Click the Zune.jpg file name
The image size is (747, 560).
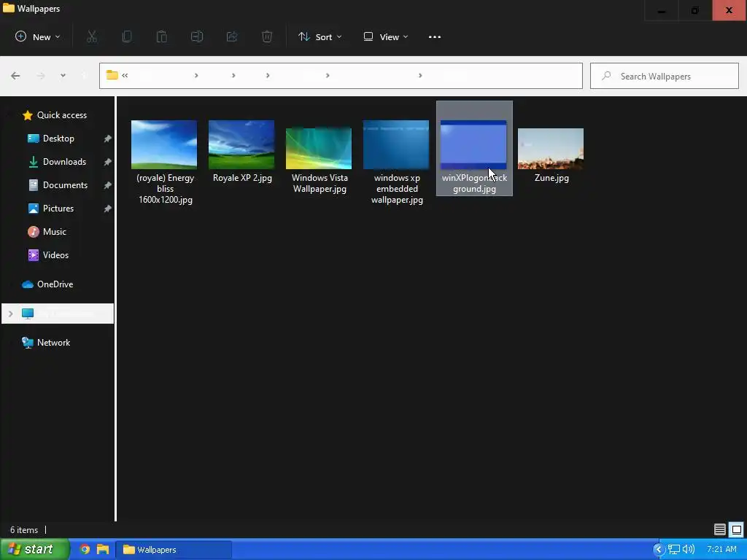click(551, 178)
